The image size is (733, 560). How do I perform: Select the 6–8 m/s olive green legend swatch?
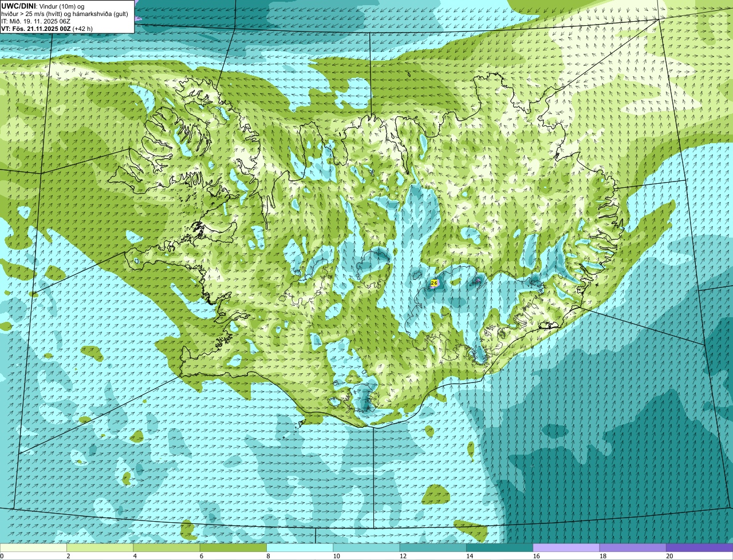[x=233, y=547]
